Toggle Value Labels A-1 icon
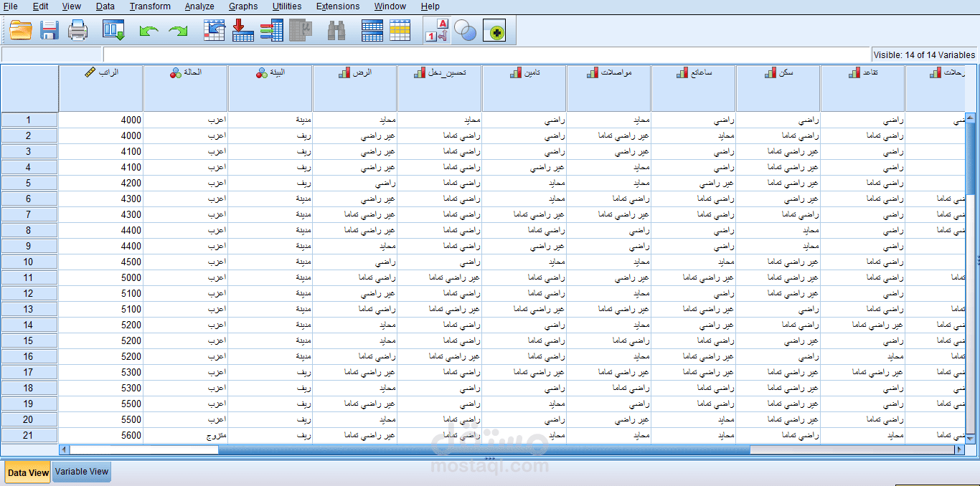Viewport: 980px width, 486px height. click(x=437, y=30)
